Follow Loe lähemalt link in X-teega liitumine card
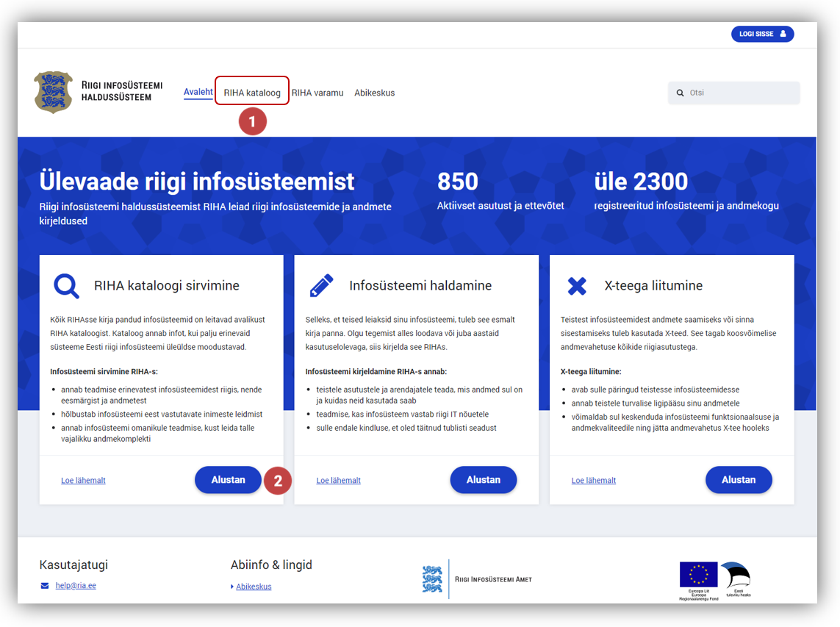840x627 pixels. click(x=594, y=481)
